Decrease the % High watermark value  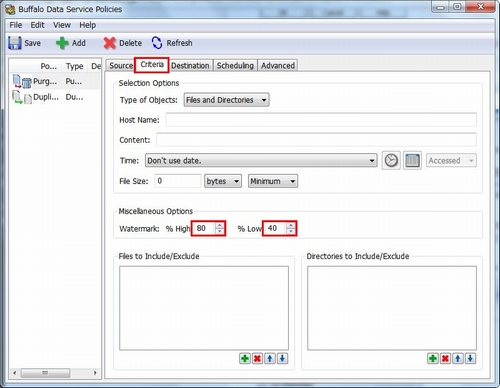[x=219, y=231]
